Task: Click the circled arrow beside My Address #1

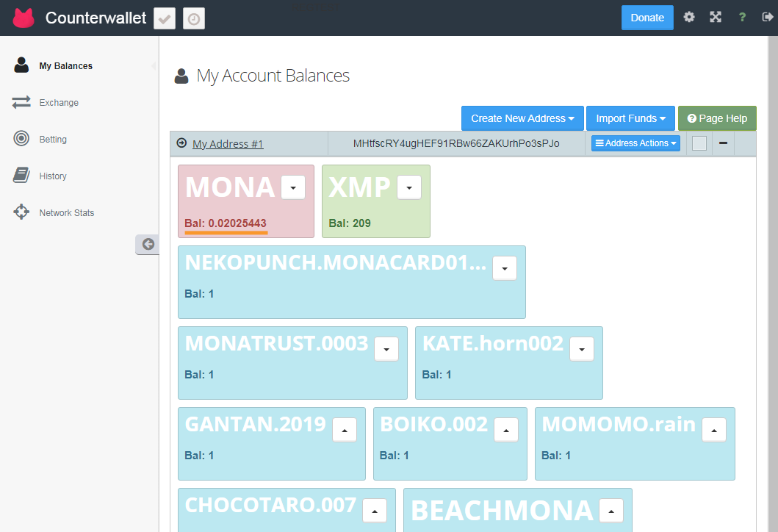Action: pyautogui.click(x=181, y=143)
